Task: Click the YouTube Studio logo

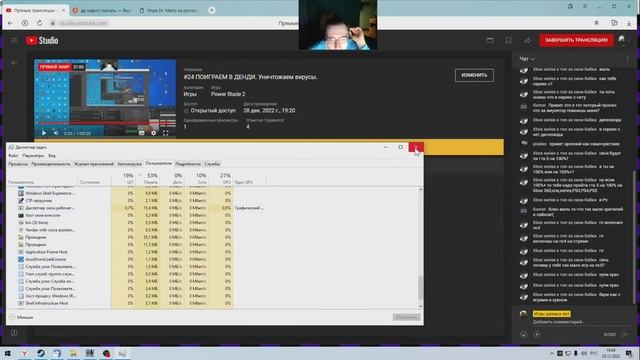Action: (x=42, y=40)
